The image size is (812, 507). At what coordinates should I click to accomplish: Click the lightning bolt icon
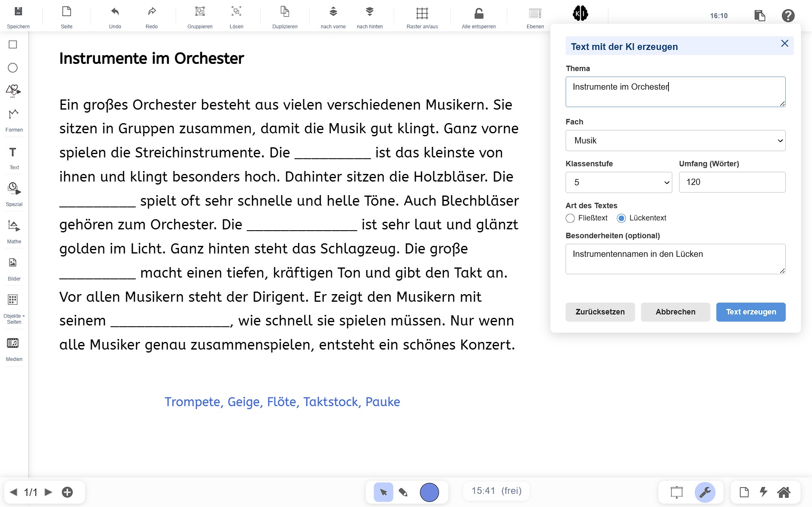(x=763, y=492)
